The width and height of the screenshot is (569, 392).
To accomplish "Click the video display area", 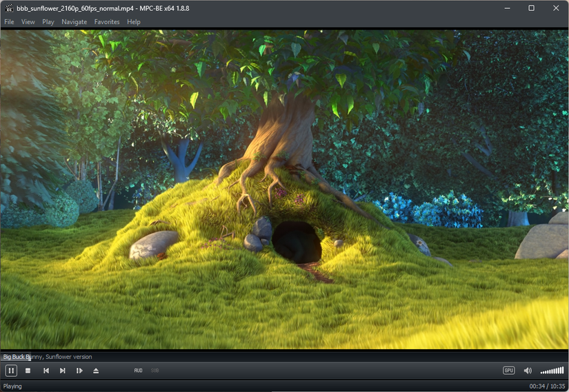I will 284,189.
